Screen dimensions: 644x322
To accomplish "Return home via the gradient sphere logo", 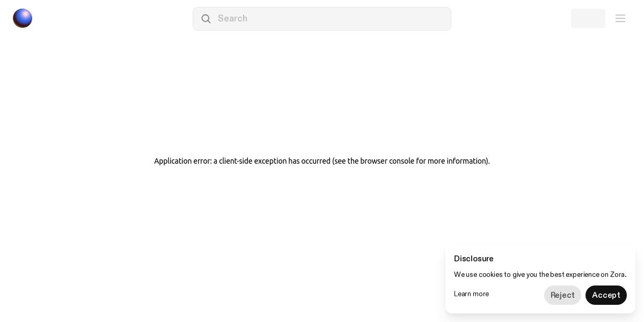I will pos(23,18).
